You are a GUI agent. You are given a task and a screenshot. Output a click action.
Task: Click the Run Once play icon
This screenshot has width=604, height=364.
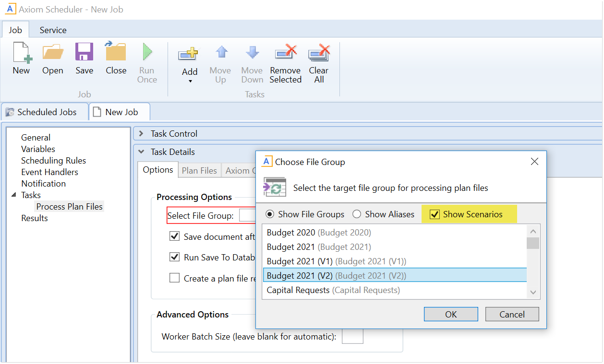pyautogui.click(x=147, y=51)
